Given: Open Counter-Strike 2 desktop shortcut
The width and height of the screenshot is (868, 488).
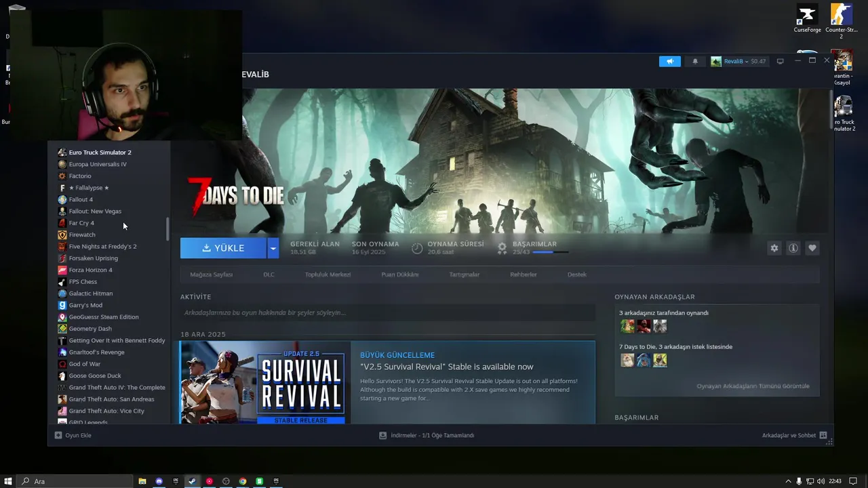Looking at the screenshot, I should 842,21.
